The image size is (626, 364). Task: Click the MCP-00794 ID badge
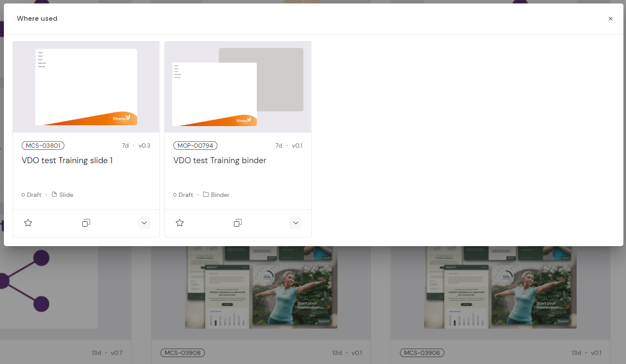pos(195,146)
